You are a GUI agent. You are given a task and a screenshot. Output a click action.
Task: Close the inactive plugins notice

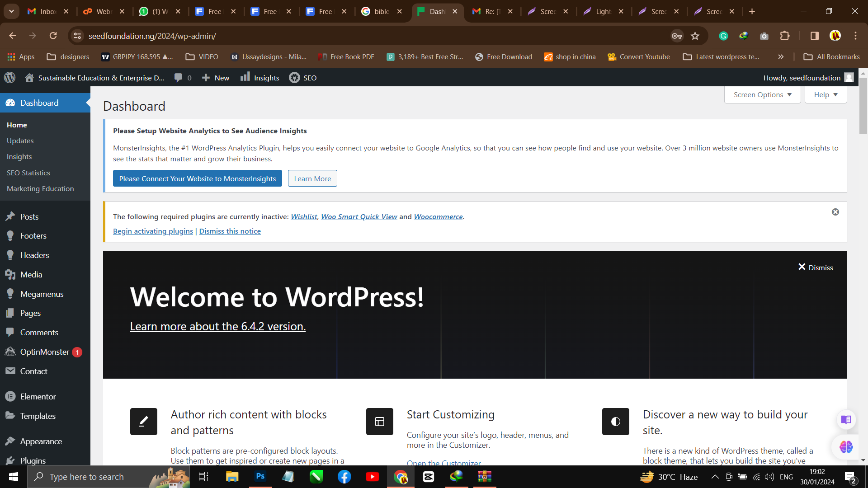point(835,212)
